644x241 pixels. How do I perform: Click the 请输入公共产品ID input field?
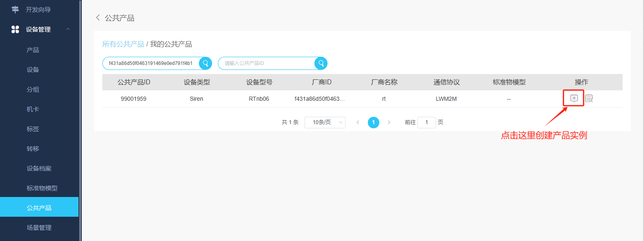267,63
